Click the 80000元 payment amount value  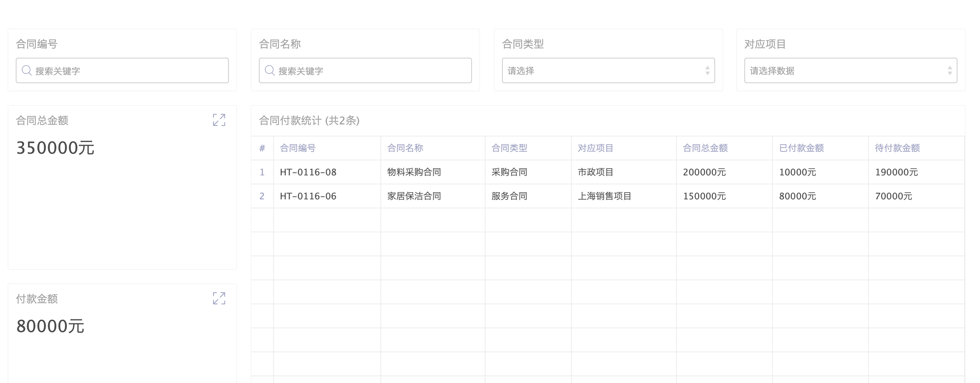point(50,326)
